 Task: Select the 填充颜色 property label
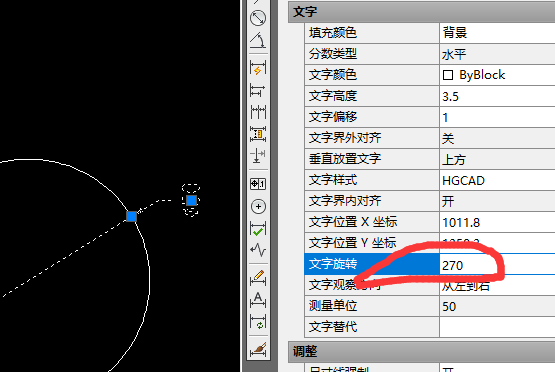pyautogui.click(x=333, y=33)
